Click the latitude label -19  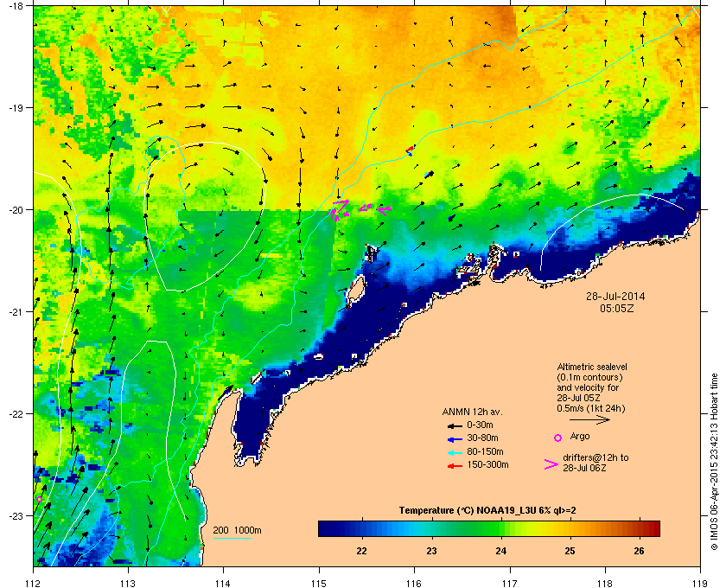click(15, 107)
